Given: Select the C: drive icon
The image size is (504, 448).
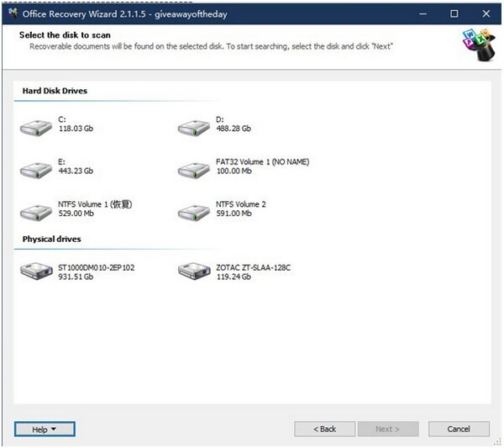Looking at the screenshot, I should 36,129.
